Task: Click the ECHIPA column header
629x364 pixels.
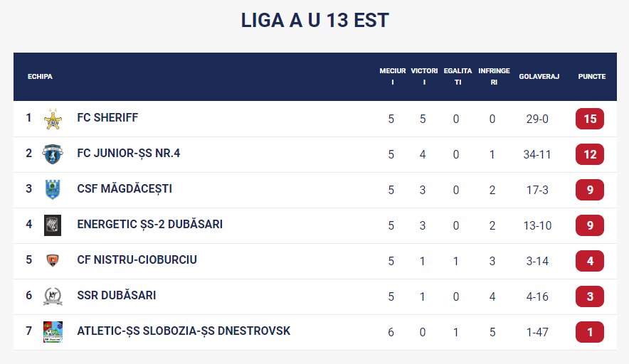Action: [40, 77]
